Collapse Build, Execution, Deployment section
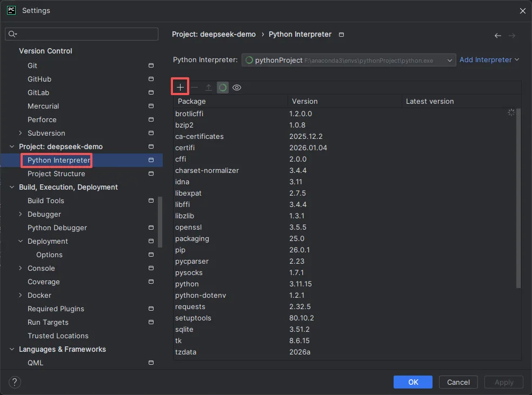Image resolution: width=532 pixels, height=395 pixels. [x=12, y=187]
